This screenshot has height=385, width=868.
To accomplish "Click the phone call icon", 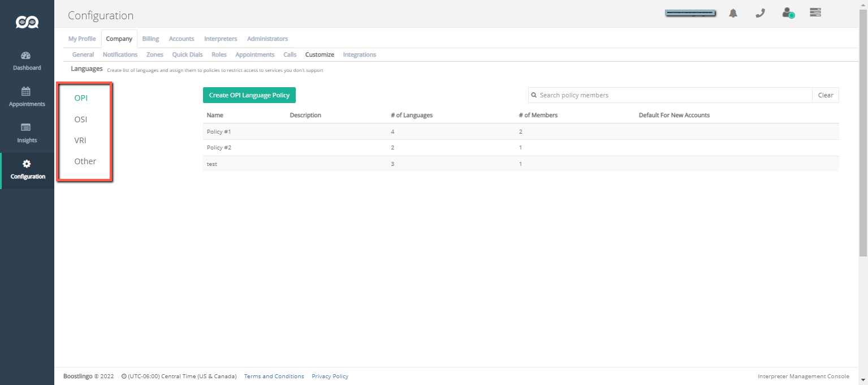I will point(760,13).
